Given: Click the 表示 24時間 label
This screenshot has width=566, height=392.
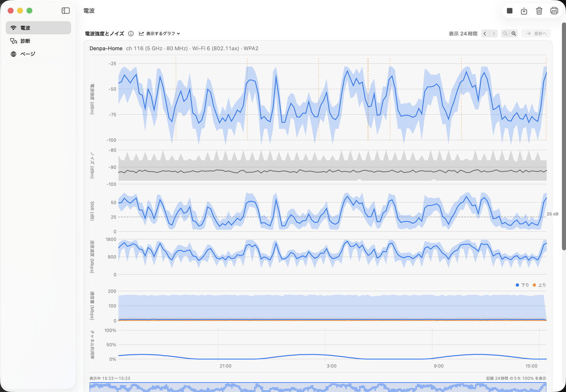Looking at the screenshot, I should [x=463, y=33].
